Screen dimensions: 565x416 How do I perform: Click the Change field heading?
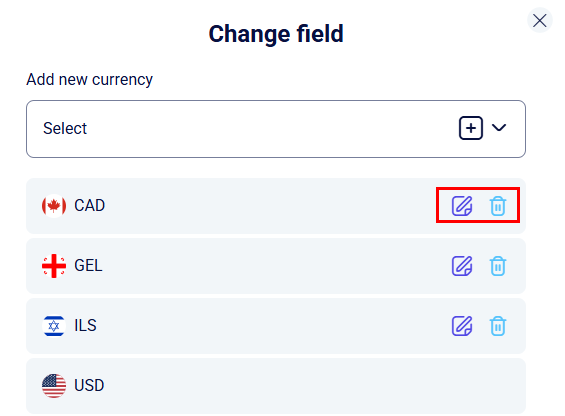pos(276,34)
